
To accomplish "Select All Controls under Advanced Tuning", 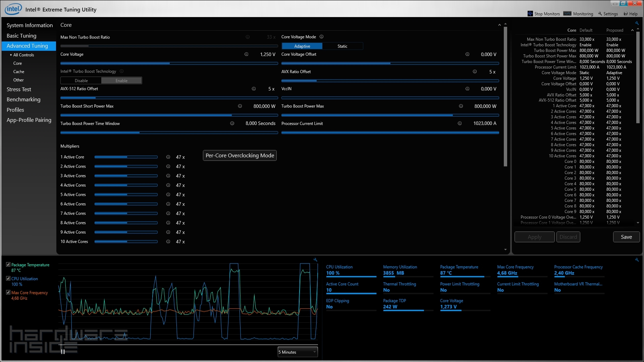I will [x=23, y=55].
